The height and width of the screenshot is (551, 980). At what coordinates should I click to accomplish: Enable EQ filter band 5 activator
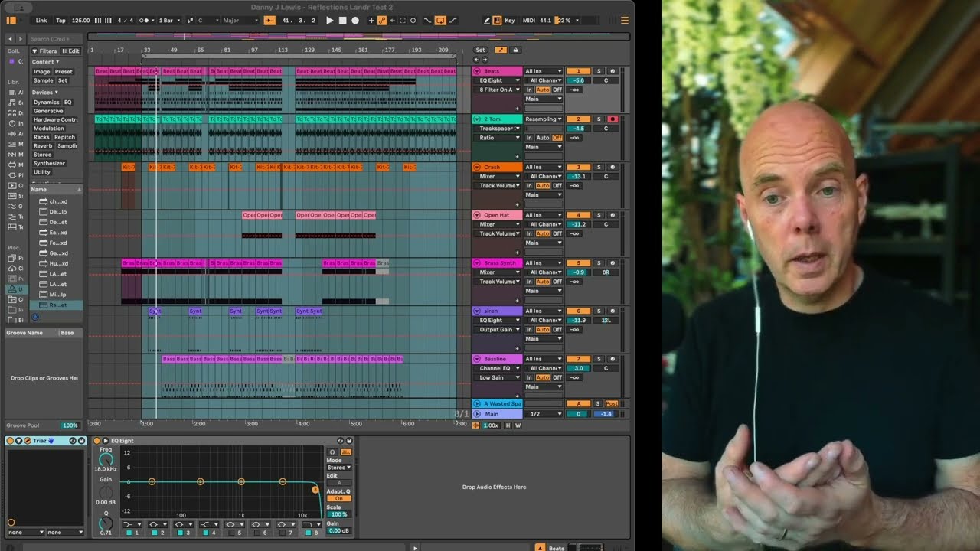click(231, 533)
